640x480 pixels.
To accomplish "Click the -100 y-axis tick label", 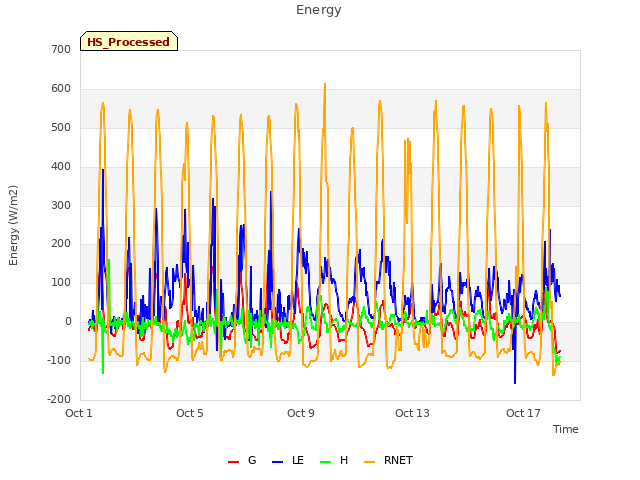I will (x=59, y=361).
